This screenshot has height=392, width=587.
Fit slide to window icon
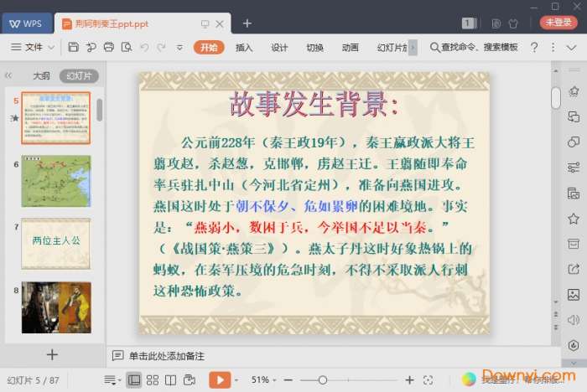[x=428, y=380]
